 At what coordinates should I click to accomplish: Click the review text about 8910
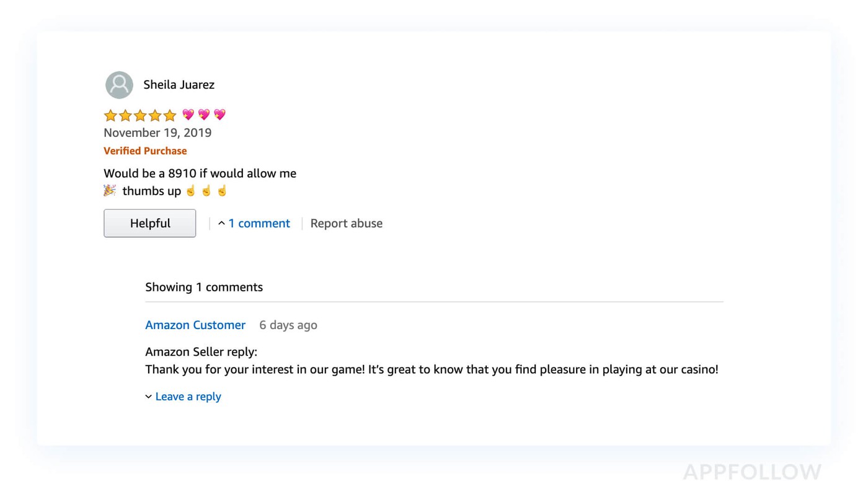point(200,174)
